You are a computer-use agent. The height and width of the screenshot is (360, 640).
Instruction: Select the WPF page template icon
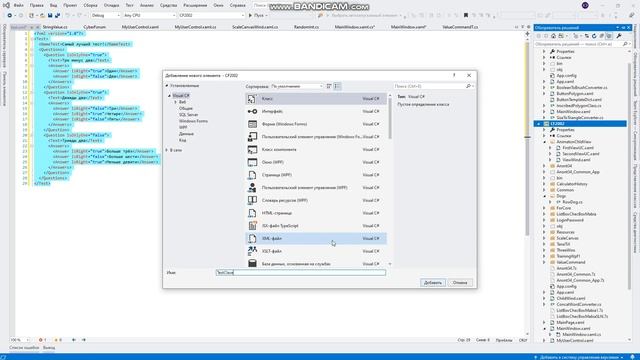[x=252, y=175]
